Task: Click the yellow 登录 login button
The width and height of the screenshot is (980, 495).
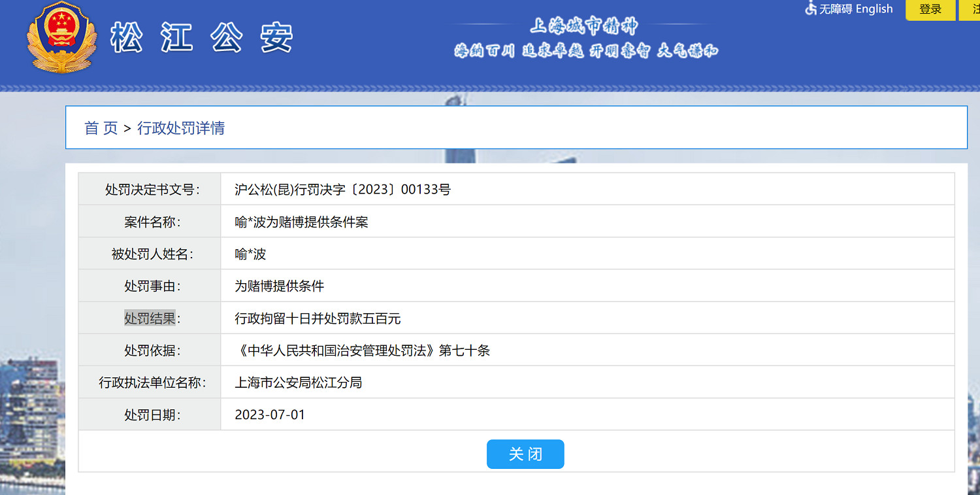Action: pos(929,10)
